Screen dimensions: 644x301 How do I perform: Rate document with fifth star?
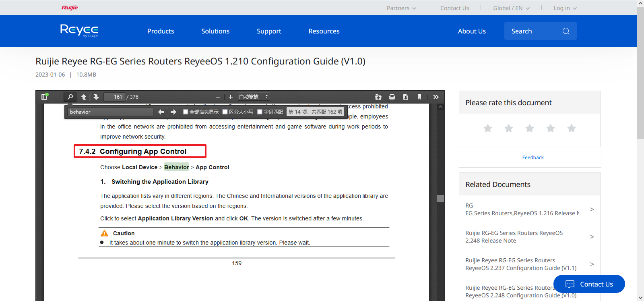pos(572,128)
